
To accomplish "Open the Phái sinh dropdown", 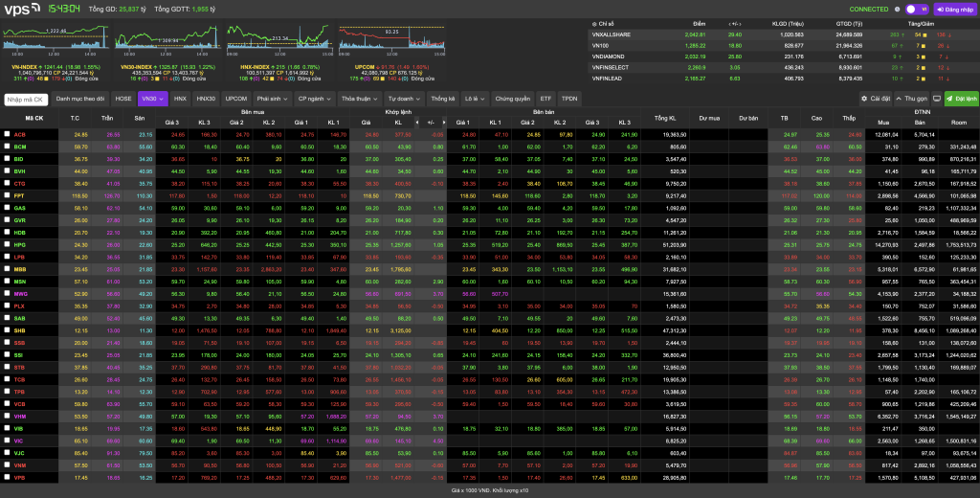I will (273, 99).
